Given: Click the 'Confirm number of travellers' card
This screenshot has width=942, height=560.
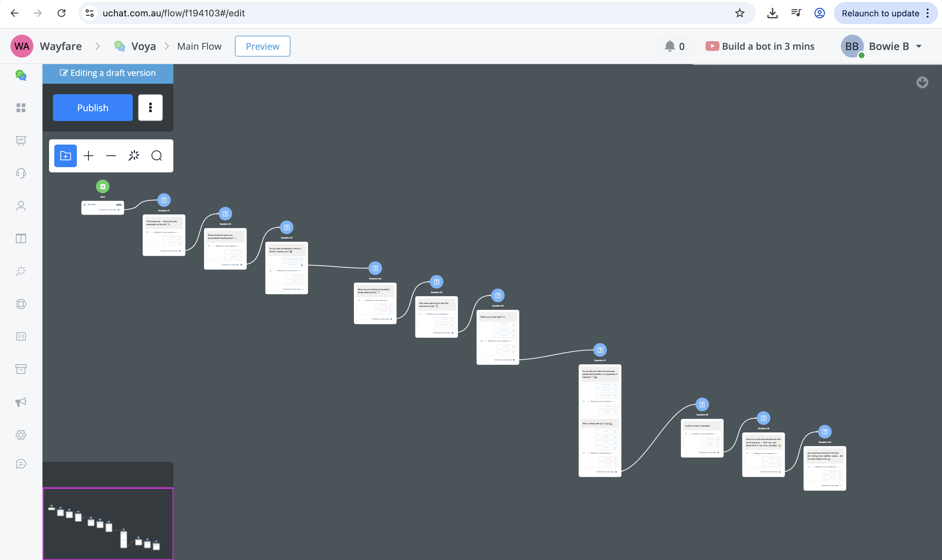Looking at the screenshot, I should point(702,438).
